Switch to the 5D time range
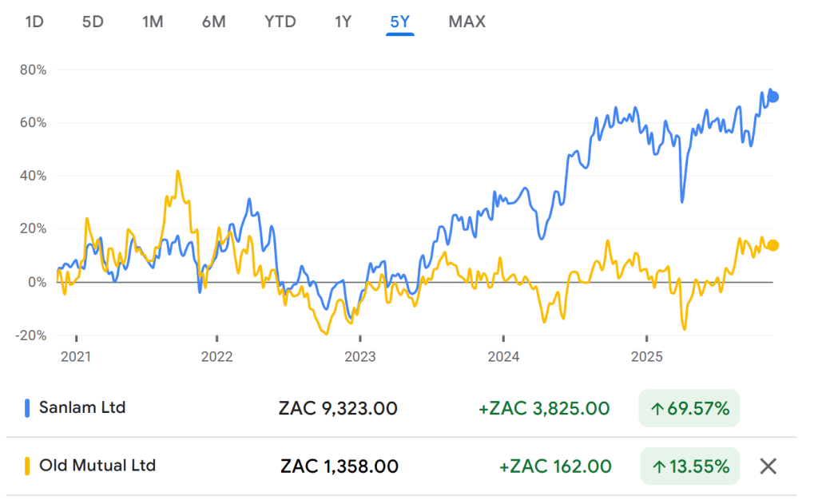Viewport: 818px width, 504px height. [93, 22]
